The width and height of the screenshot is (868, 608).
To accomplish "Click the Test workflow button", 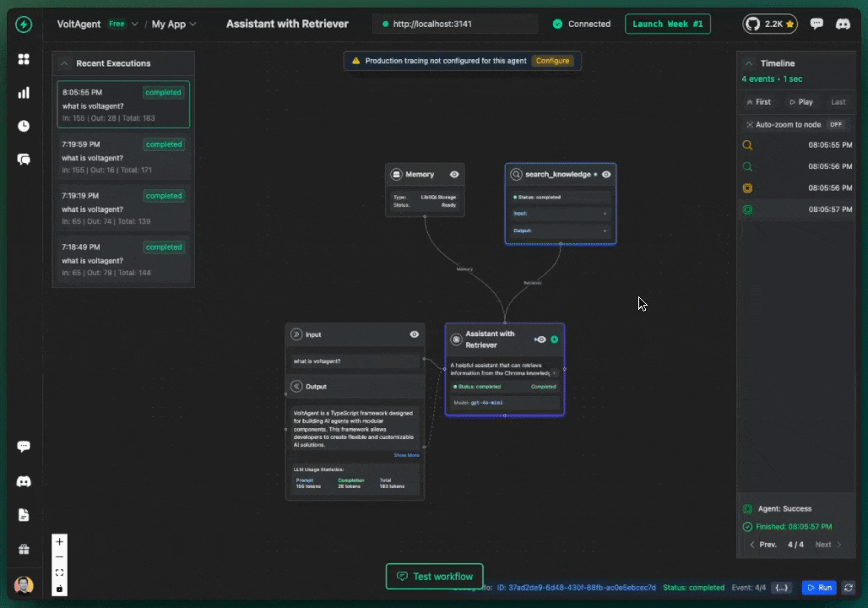I will 435,577.
